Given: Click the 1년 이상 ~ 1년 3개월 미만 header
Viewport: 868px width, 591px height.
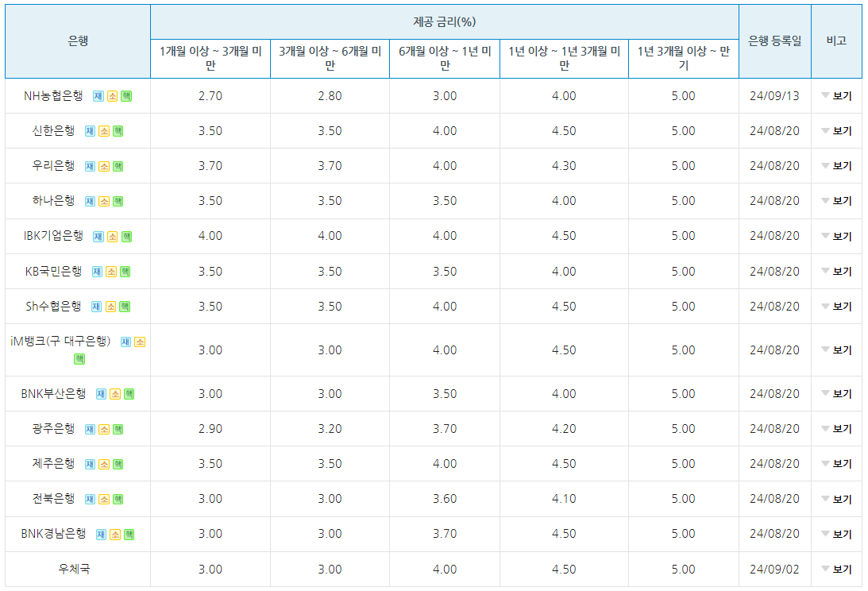Looking at the screenshot, I should pos(564,58).
